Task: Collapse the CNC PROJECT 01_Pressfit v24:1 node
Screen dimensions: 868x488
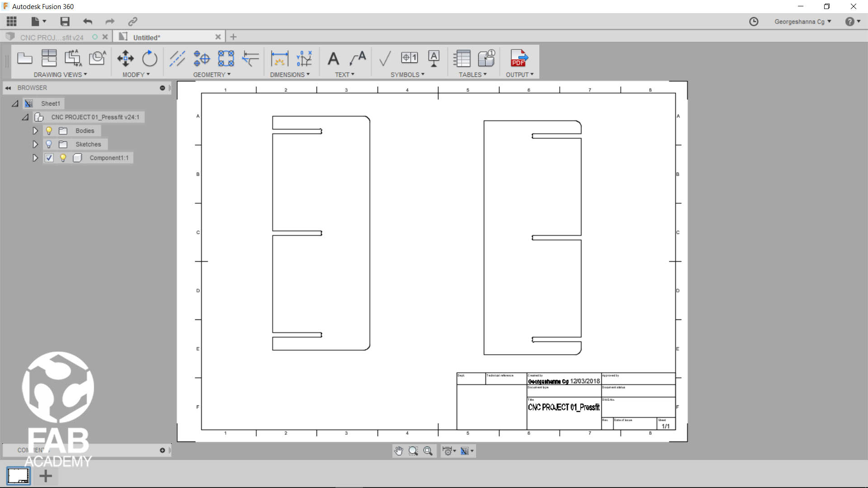Action: (25, 117)
